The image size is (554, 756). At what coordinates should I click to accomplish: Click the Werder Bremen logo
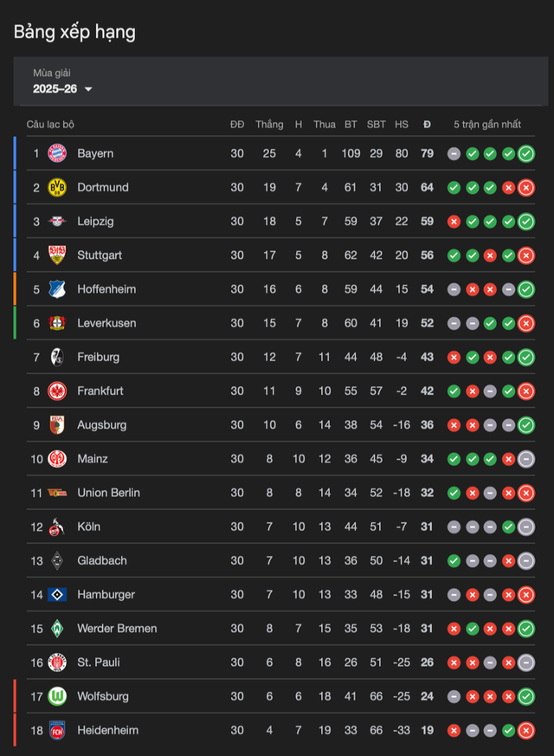(x=57, y=629)
